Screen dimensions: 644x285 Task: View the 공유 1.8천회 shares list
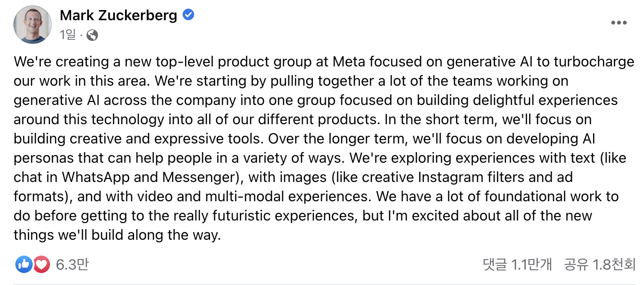[600, 264]
